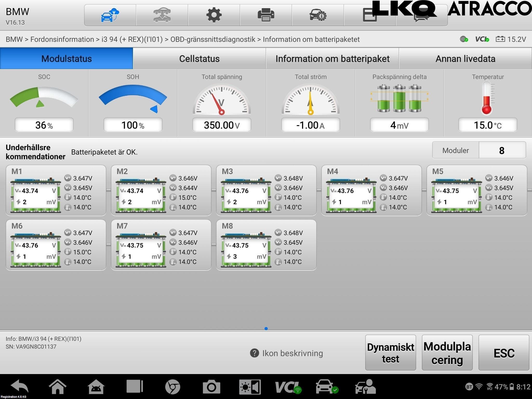Go to the Android home screen

click(x=57, y=387)
